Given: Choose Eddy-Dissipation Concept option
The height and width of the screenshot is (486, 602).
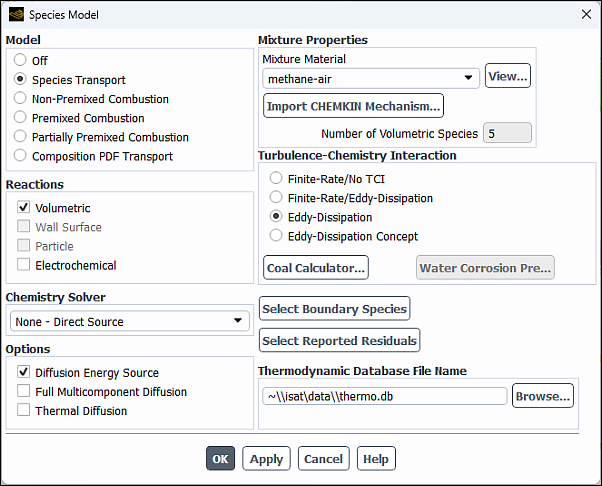Looking at the screenshot, I should tap(276, 236).
